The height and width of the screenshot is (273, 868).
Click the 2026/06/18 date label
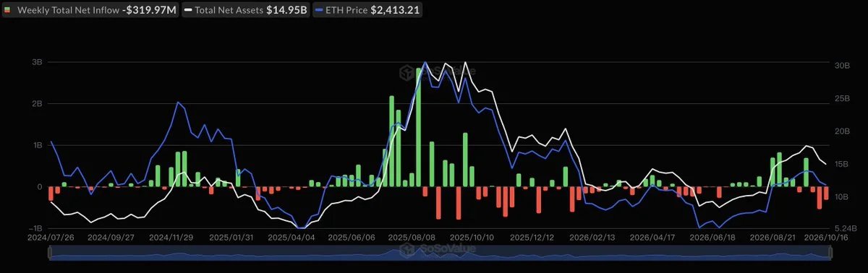point(712,237)
